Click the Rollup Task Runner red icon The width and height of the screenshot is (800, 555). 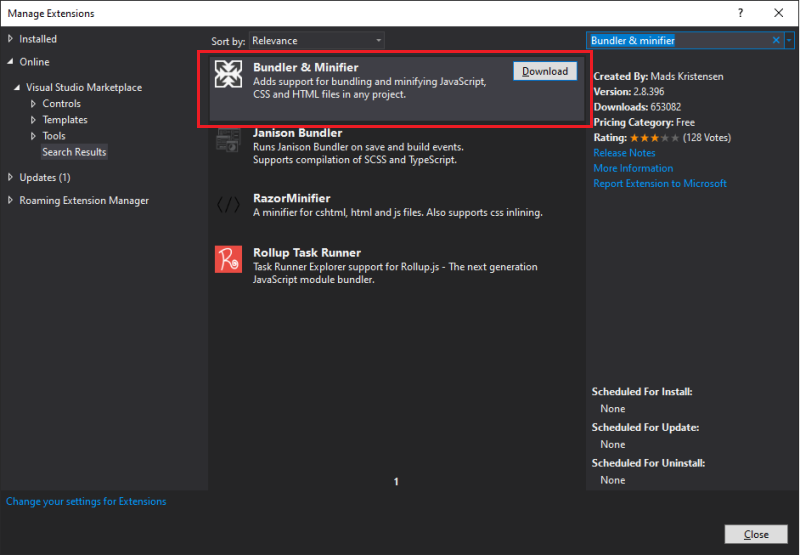pyautogui.click(x=228, y=259)
